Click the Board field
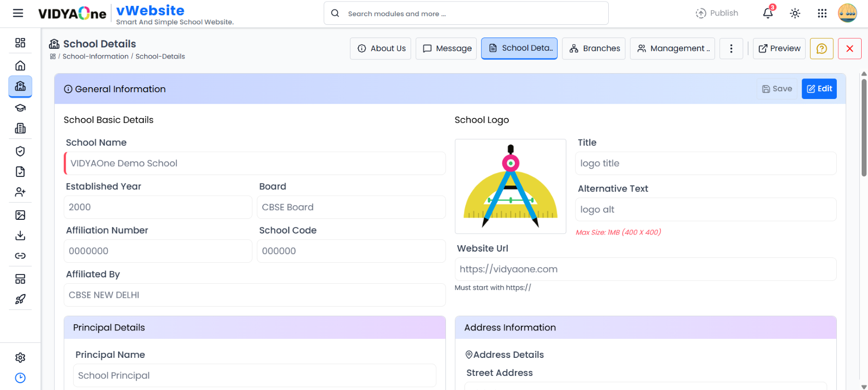Screen dimensions: 868x390 pos(351,207)
